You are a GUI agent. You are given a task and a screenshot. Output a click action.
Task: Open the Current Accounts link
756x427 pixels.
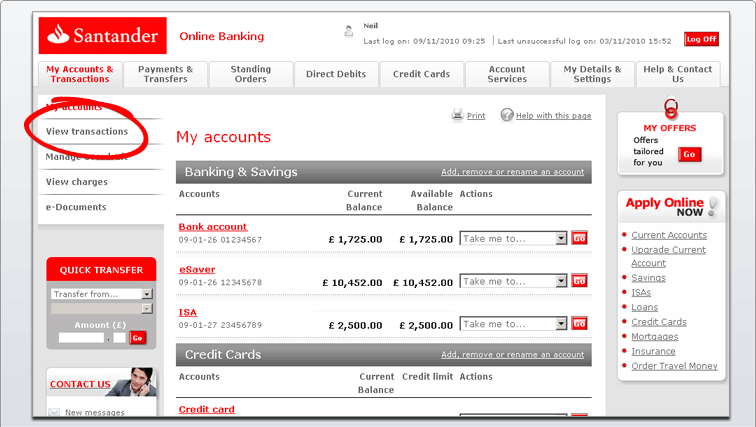(669, 235)
